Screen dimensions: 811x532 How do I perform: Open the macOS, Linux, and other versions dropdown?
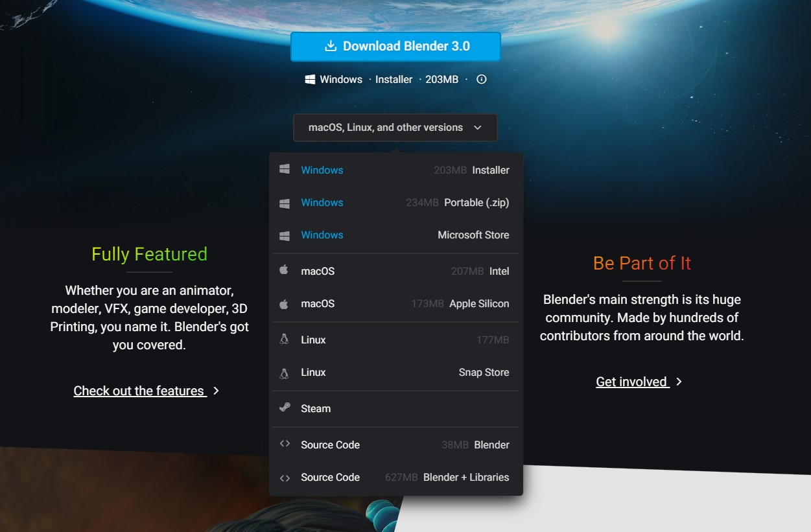tap(395, 128)
